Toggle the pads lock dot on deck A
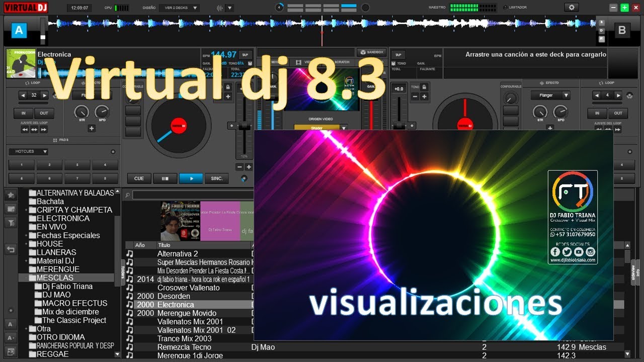Image resolution: width=644 pixels, height=362 pixels. coord(113,151)
